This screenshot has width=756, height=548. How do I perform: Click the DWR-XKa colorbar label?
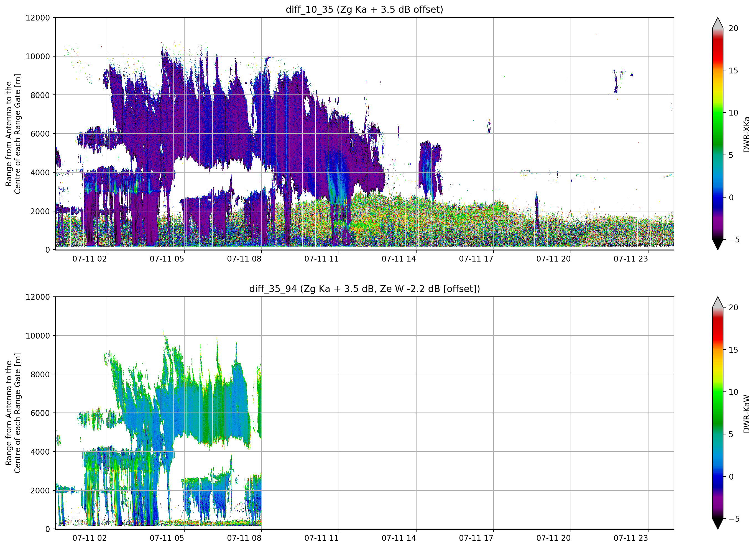coord(746,134)
